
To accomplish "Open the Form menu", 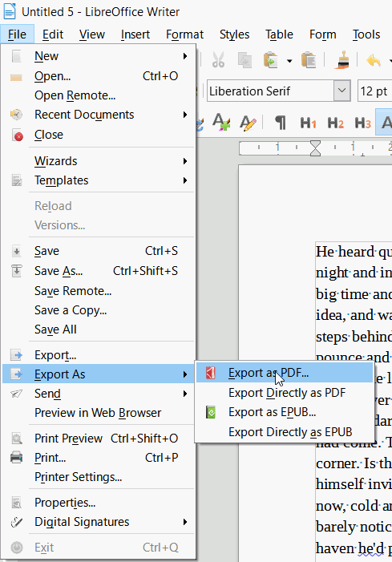I will tap(323, 34).
